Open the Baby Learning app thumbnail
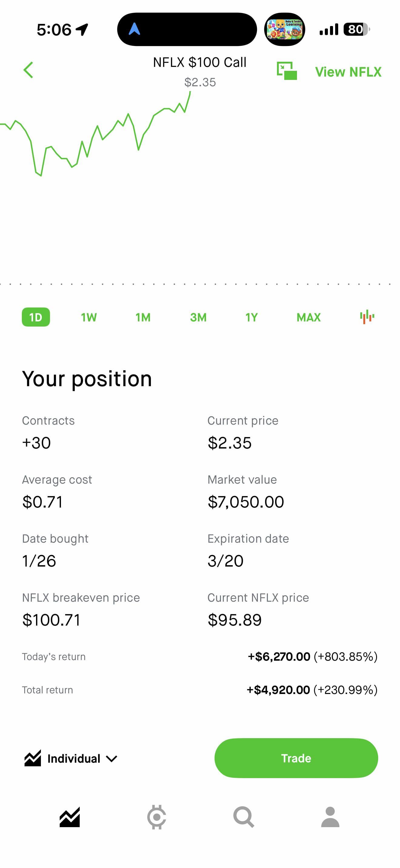400x868 pixels. pyautogui.click(x=284, y=29)
